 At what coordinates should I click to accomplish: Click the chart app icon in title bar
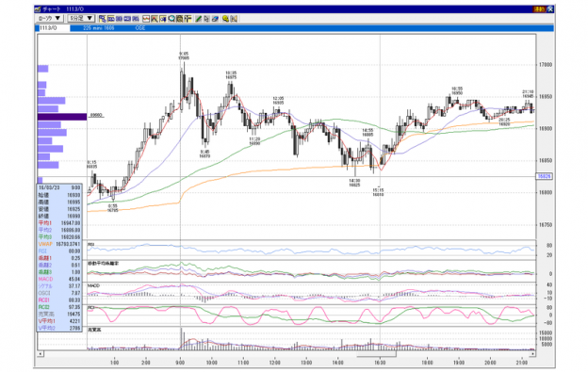[x=38, y=9]
